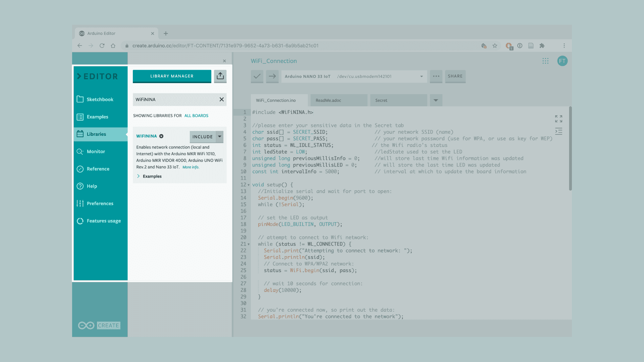Click the Upload arrow button
This screenshot has width=644, height=362.
point(272,76)
